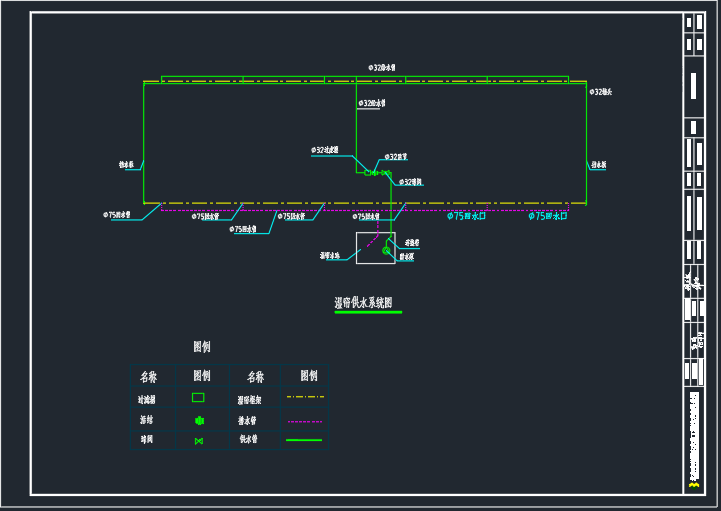Select the Φ32 label at the top center
The height and width of the screenshot is (511, 721).
(x=381, y=67)
